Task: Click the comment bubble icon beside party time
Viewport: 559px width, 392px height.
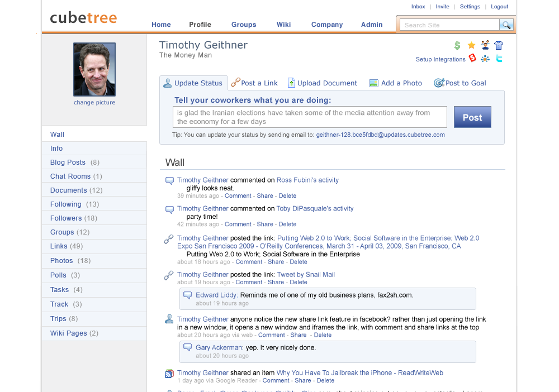Action: 169,209
